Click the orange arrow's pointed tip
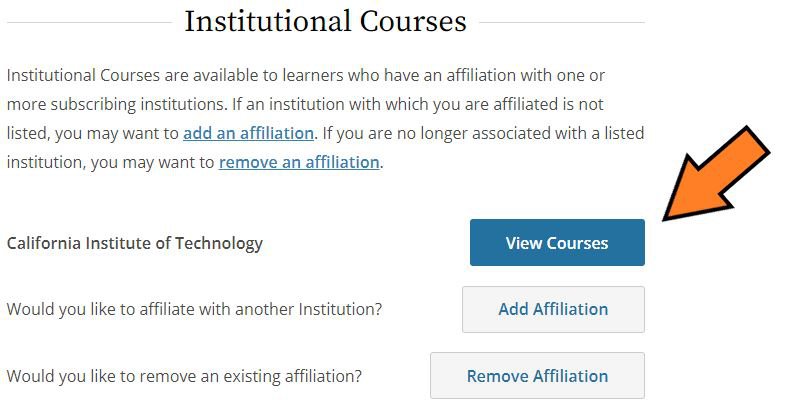This screenshot has width=785, height=408. [x=668, y=216]
